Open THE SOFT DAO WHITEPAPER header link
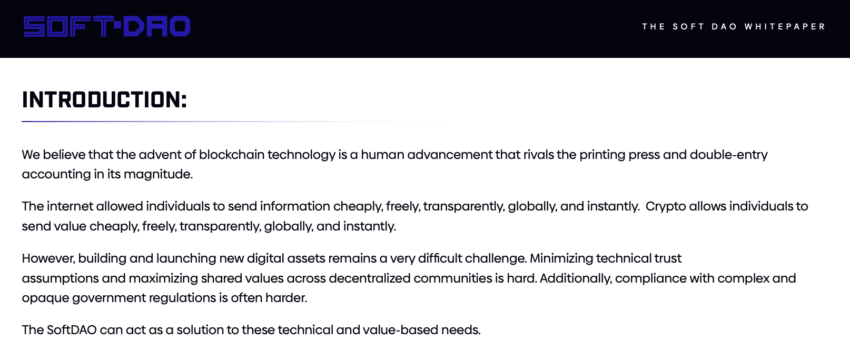Screen dimensions: 850x361 (733, 27)
